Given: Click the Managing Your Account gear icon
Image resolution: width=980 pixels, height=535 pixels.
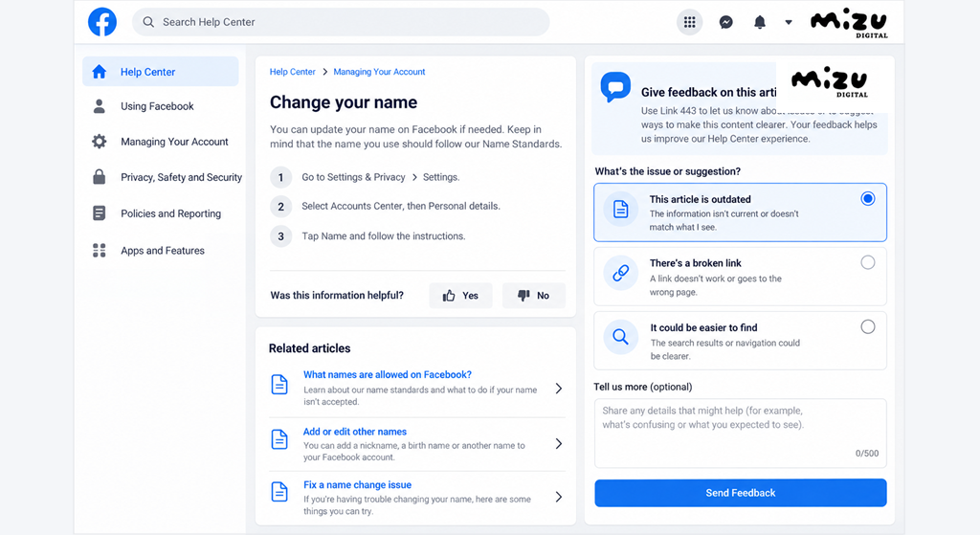Looking at the screenshot, I should [x=100, y=142].
